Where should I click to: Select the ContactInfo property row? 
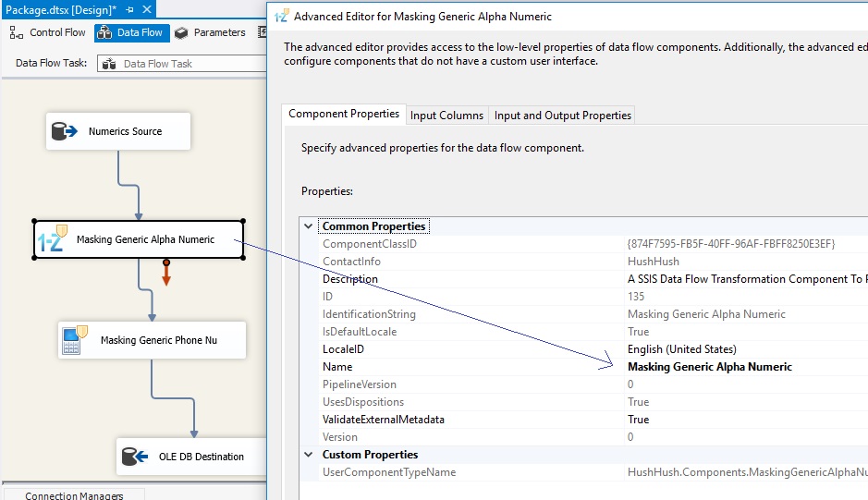click(x=593, y=262)
